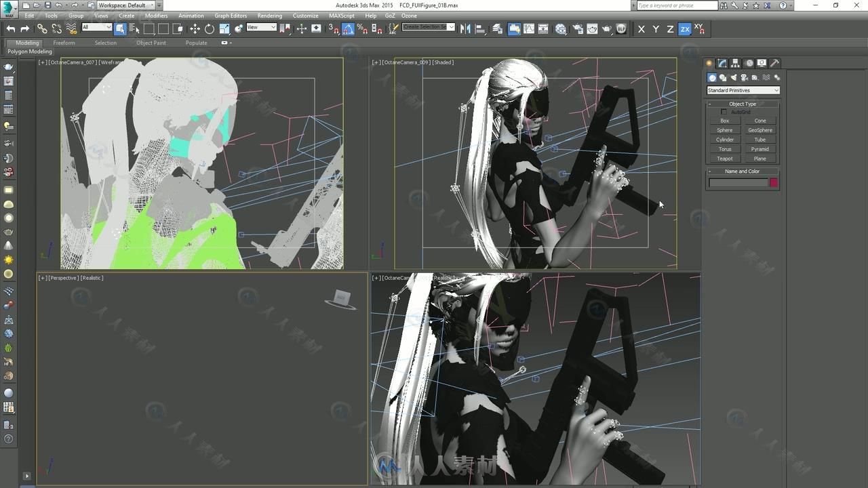This screenshot has width=868, height=488.
Task: Open the ribbon display options dropdown
Action: (x=226, y=43)
